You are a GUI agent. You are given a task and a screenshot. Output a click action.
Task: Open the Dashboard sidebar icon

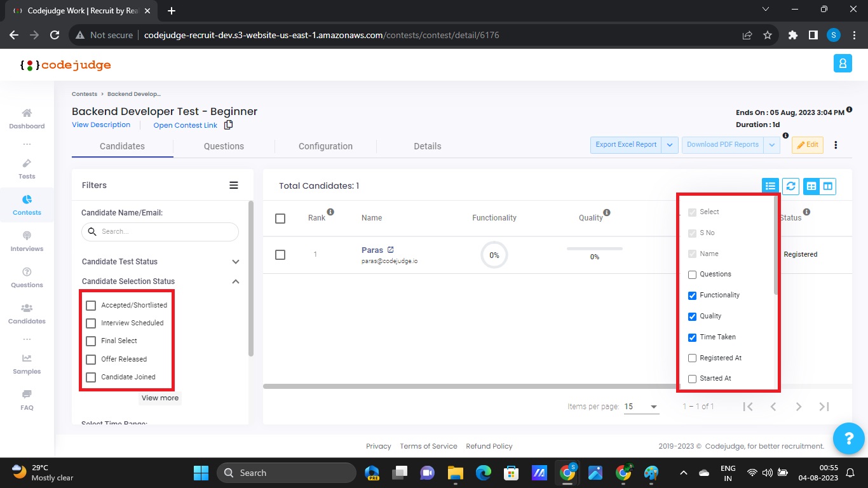[27, 113]
